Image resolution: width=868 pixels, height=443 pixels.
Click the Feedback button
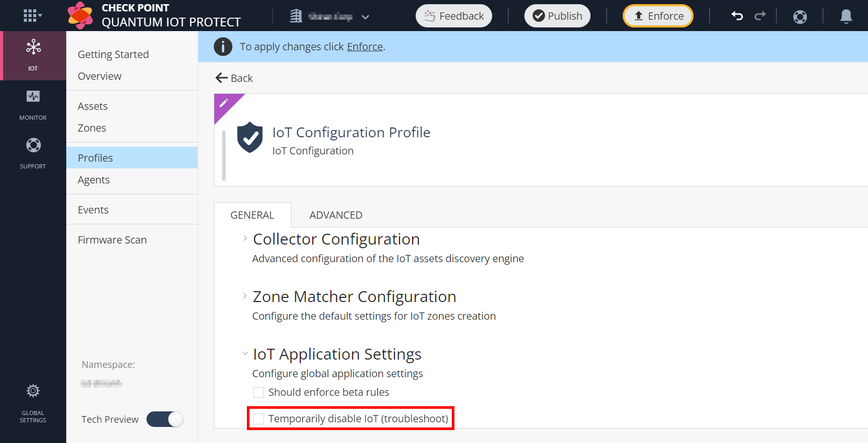coord(454,16)
